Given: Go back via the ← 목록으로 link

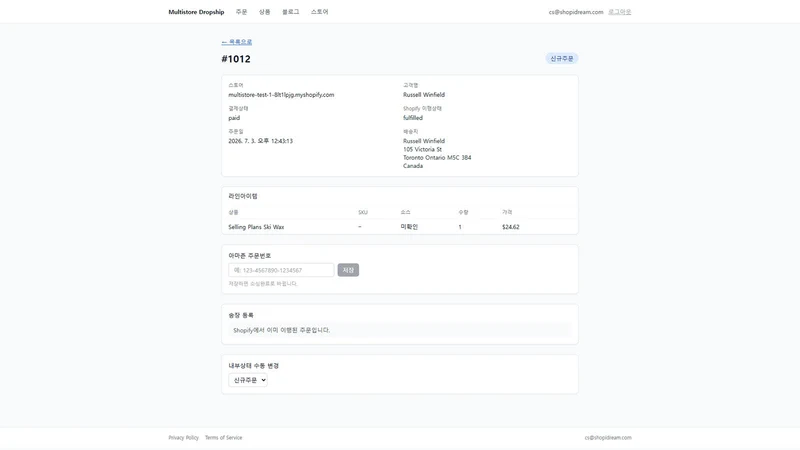Looking at the screenshot, I should [x=237, y=42].
